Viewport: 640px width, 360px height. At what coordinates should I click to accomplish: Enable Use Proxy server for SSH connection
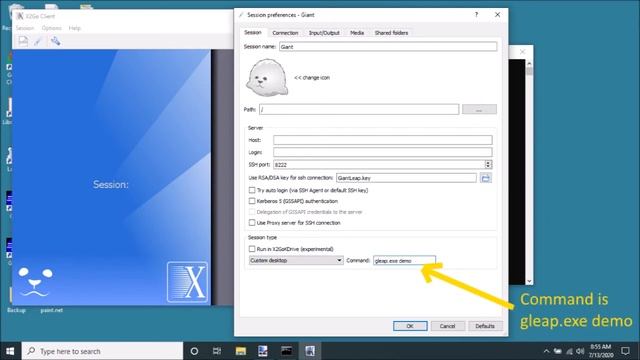pos(252,223)
